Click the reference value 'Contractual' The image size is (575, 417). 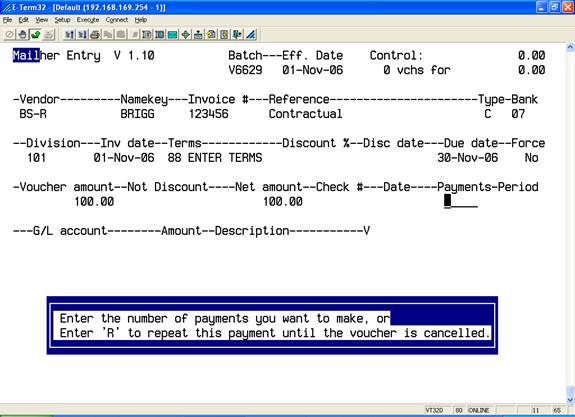tap(305, 114)
